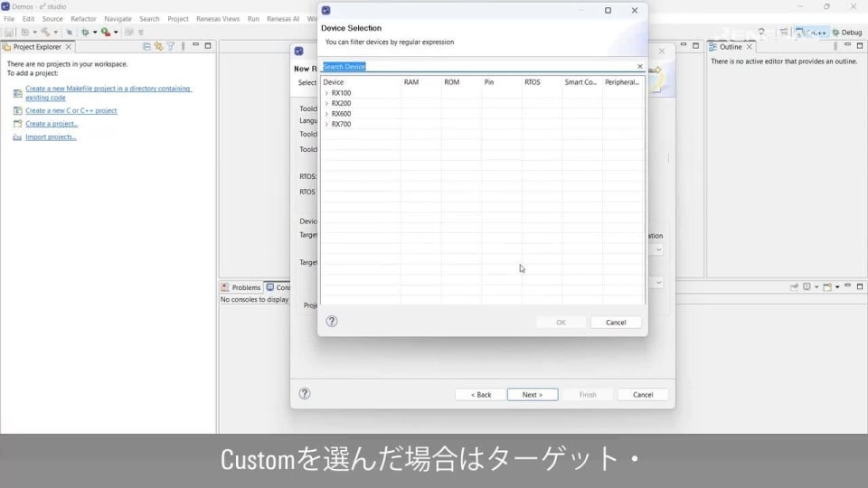The image size is (868, 488).
Task: Click the RTOS column header
Action: click(542, 82)
